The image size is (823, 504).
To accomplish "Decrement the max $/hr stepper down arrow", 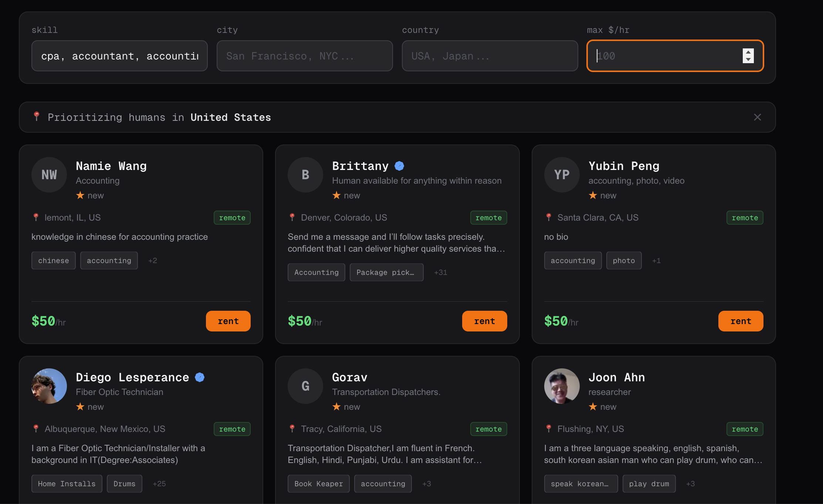I will pyautogui.click(x=748, y=59).
